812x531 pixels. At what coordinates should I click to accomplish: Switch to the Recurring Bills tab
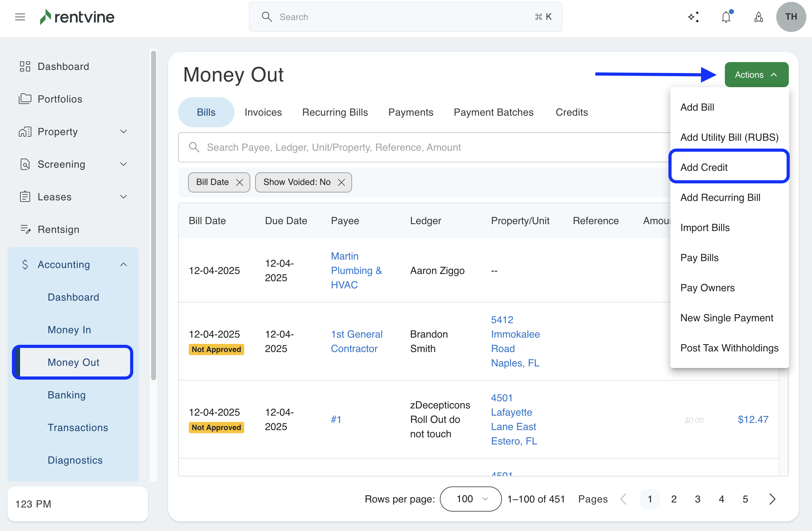(335, 112)
